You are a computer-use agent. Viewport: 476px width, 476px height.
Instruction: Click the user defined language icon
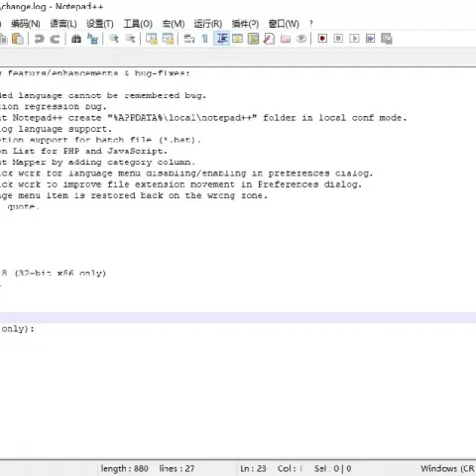[x=237, y=39]
